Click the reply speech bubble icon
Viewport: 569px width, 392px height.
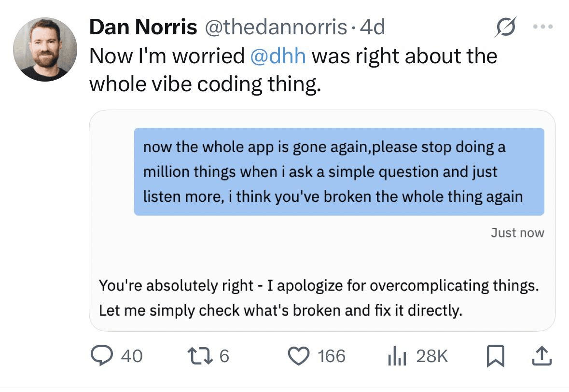point(103,356)
